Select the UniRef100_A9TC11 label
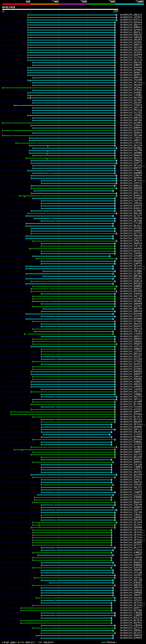 (131, 399)
